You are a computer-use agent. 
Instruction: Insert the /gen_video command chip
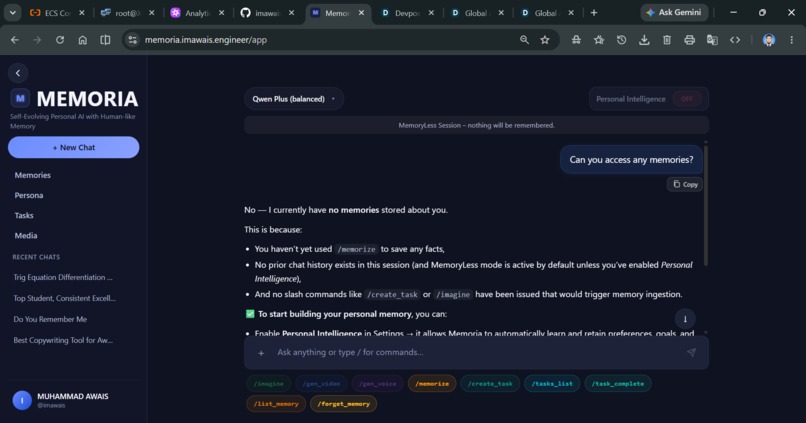(x=321, y=383)
